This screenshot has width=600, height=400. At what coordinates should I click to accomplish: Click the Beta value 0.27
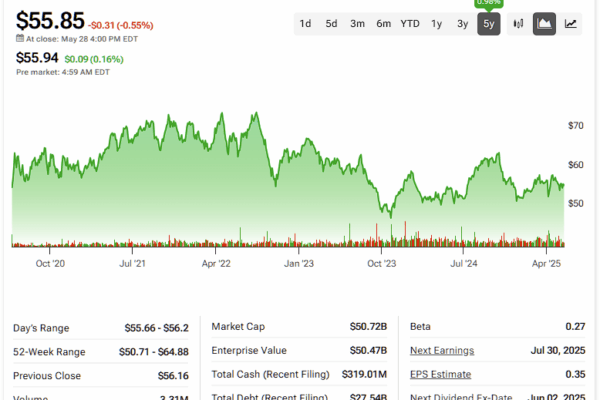[x=575, y=327]
